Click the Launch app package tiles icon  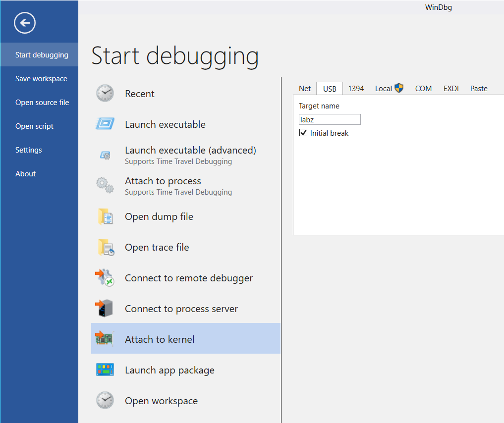[105, 370]
